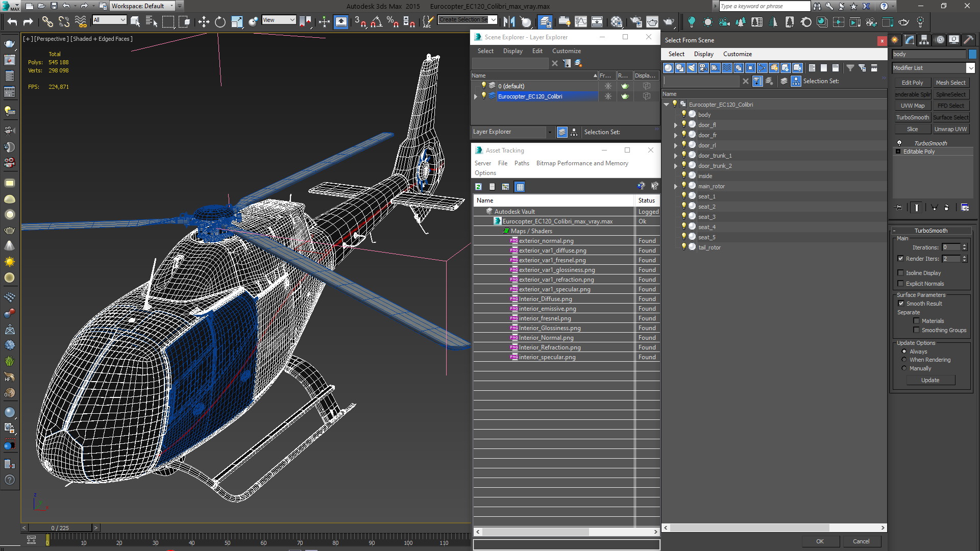The image size is (980, 551).
Task: Select the Select and Rotate tool
Action: point(220,21)
